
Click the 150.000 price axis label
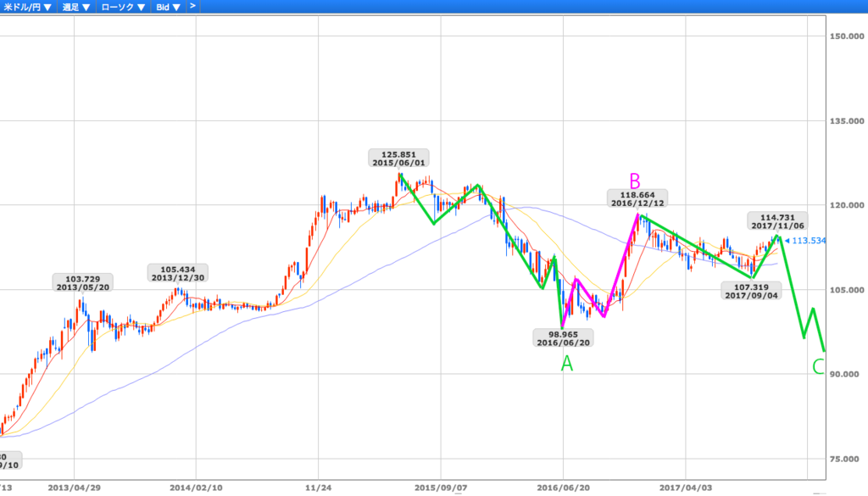[847, 36]
